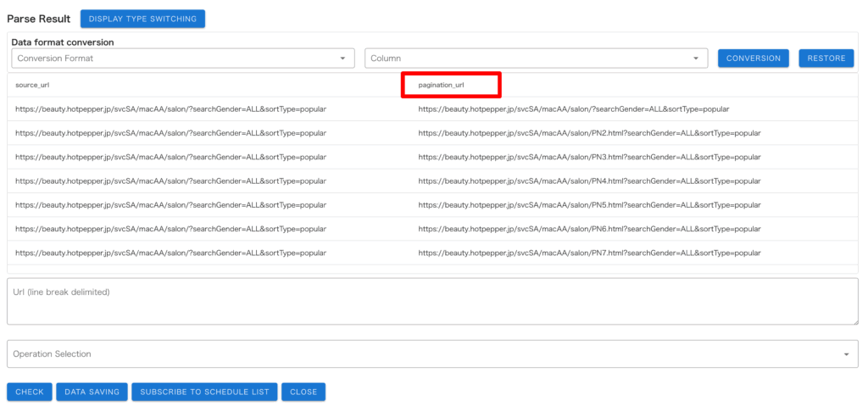Click the pagination URL containing PN4.html
868x406 pixels.
click(590, 181)
